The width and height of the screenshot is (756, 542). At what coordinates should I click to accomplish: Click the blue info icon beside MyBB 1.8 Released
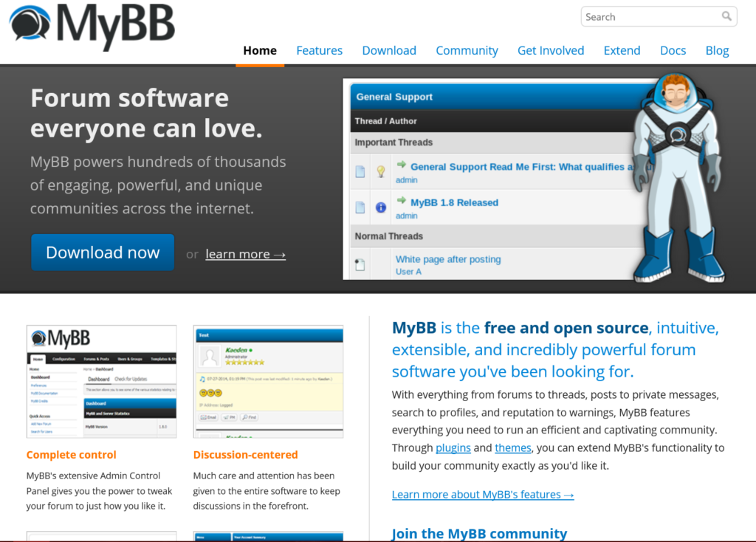(x=380, y=207)
